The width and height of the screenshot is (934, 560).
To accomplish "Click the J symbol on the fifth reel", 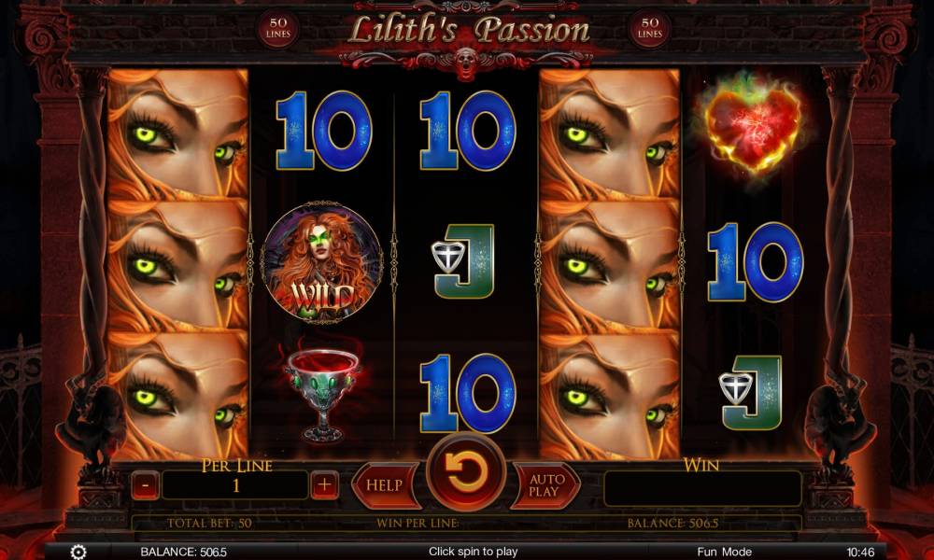I will [x=751, y=393].
